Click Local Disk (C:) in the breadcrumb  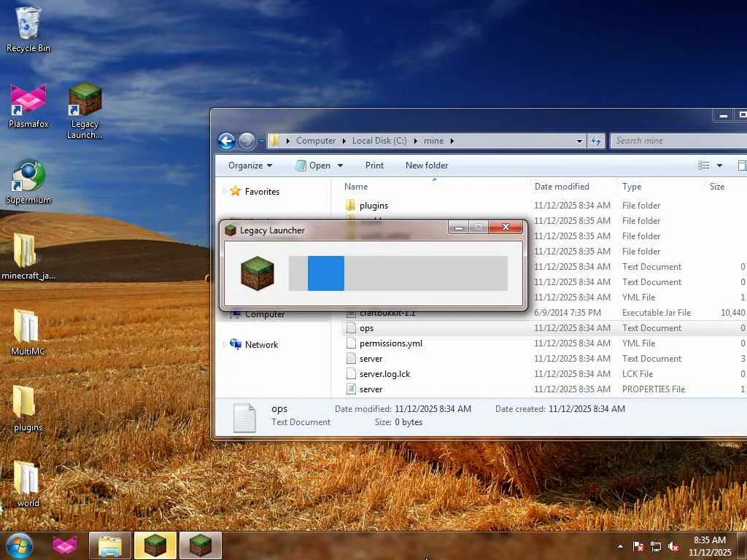point(379,141)
